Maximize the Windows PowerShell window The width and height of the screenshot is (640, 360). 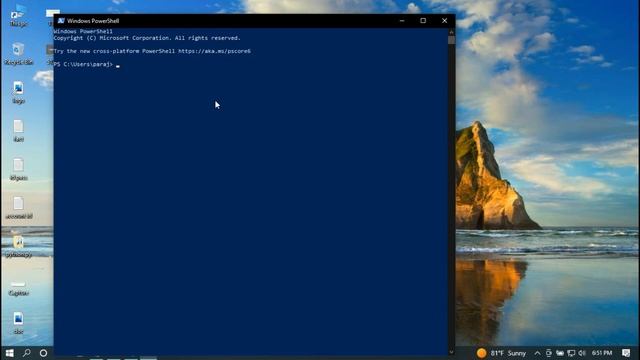pyautogui.click(x=423, y=21)
